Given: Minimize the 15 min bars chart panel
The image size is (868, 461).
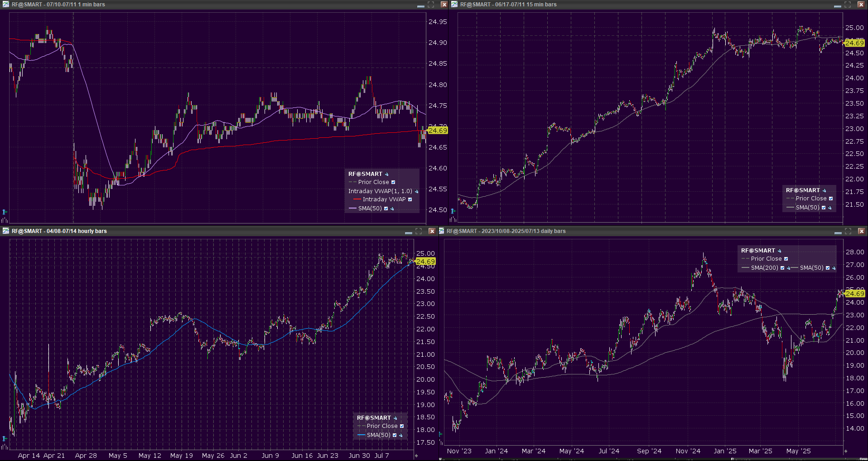Looking at the screenshot, I should click(x=837, y=5).
